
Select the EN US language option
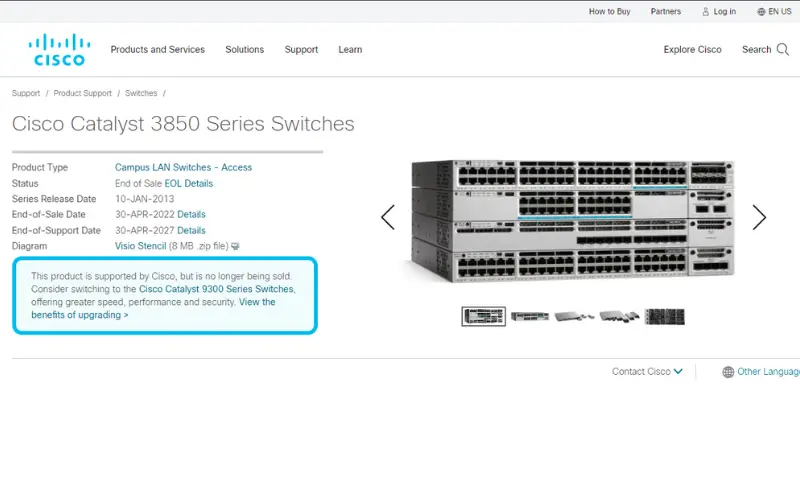point(780,11)
